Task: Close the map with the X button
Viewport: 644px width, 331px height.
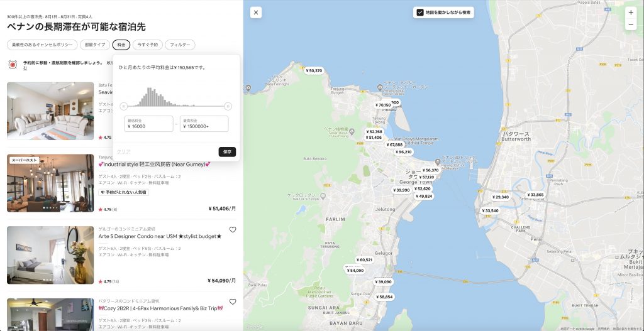Action: click(x=256, y=13)
